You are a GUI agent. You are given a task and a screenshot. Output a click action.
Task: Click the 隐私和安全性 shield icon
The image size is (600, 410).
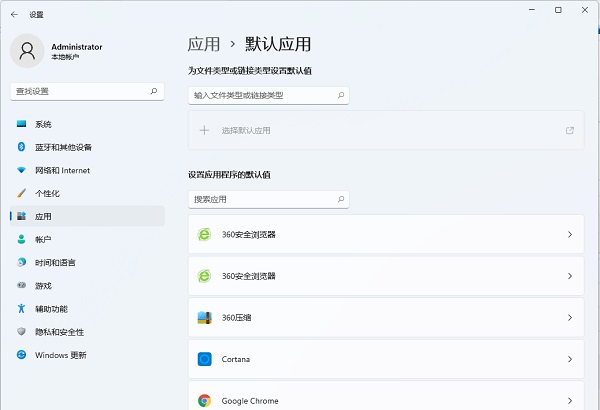pos(21,332)
